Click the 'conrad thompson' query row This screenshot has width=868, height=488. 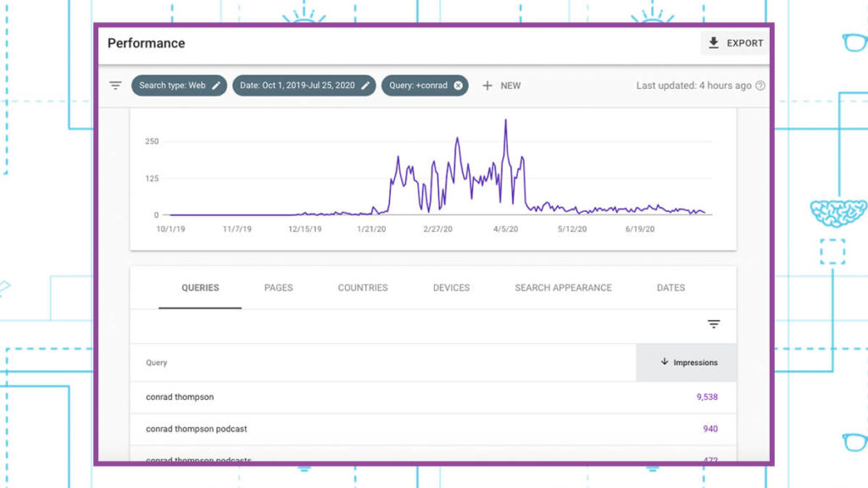click(180, 397)
